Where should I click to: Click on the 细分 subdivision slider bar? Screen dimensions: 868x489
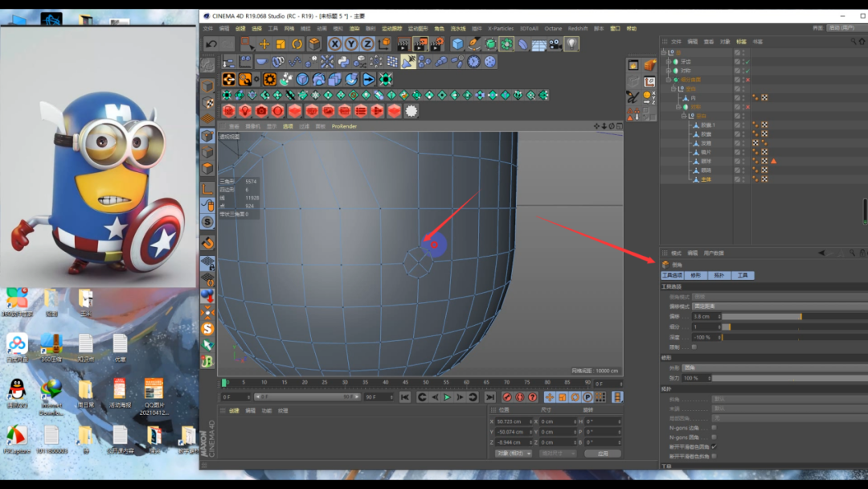point(795,327)
